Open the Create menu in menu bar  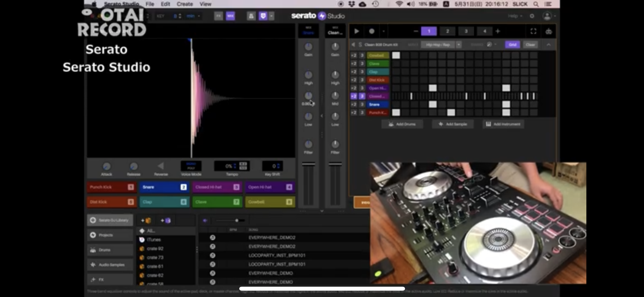pos(185,4)
